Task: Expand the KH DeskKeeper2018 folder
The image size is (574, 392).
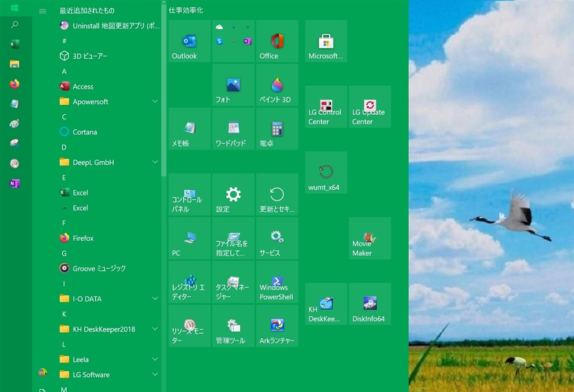Action: 109,329
